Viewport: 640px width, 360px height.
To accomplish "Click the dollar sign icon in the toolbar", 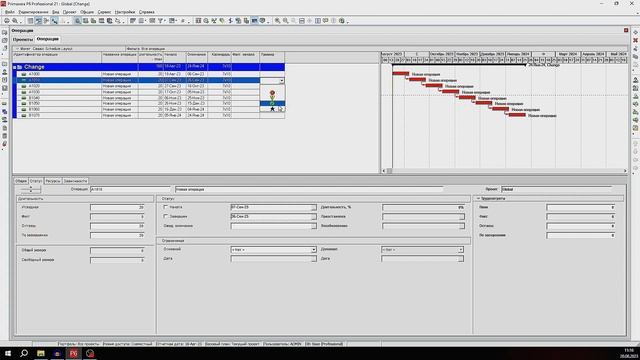I will (x=230, y=21).
